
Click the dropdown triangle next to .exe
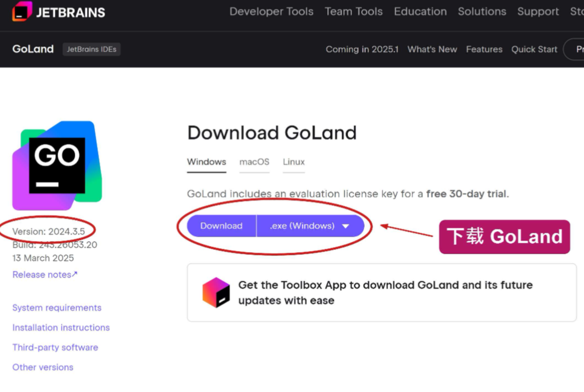coord(345,226)
